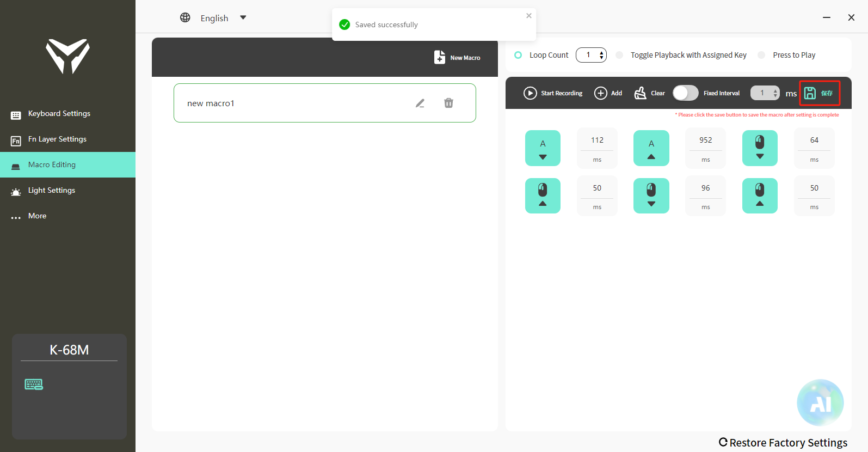
Task: Start recording a macro
Action: [x=530, y=93]
